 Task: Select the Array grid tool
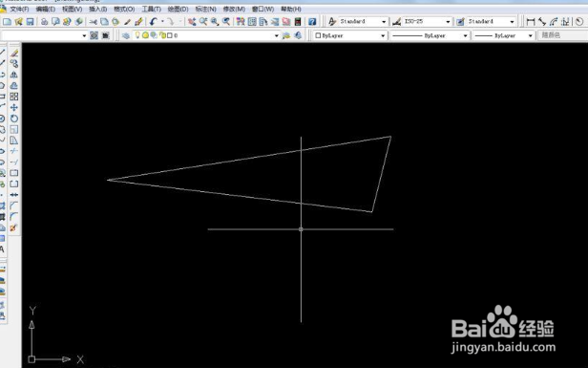14,97
